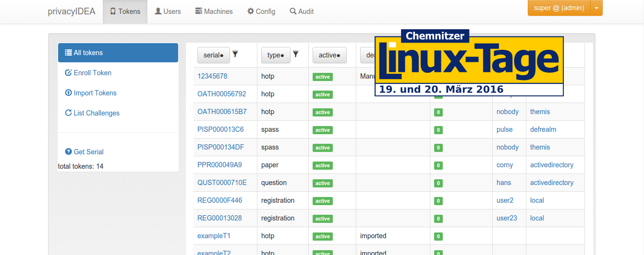Open realm activedirectory for corny

point(552,165)
